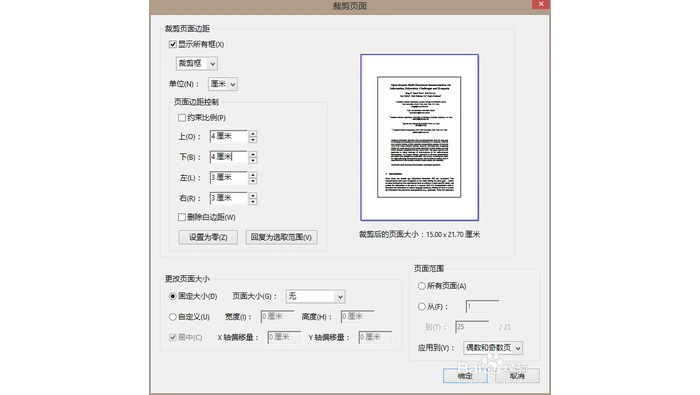Select the 自定义 radio button
Screen dimensions: 700x395
click(x=173, y=317)
